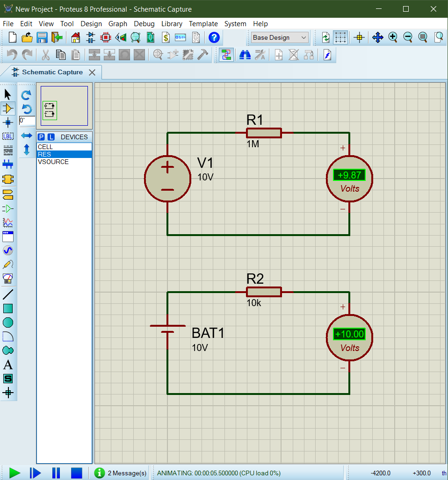Open the Library menu
Screen dimensions: 448x480
point(172,23)
